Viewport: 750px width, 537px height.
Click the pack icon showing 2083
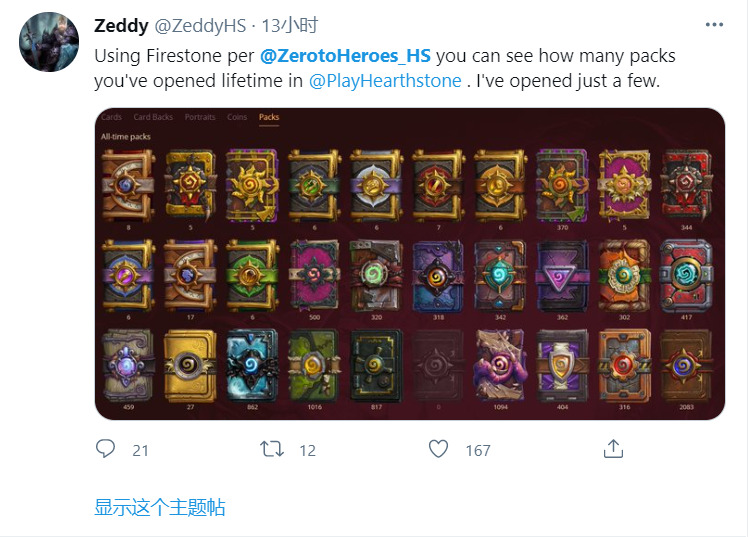click(x=686, y=366)
